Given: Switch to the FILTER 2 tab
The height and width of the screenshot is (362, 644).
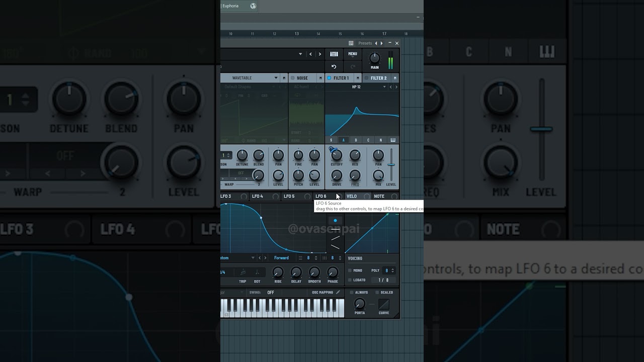Looking at the screenshot, I should [378, 78].
